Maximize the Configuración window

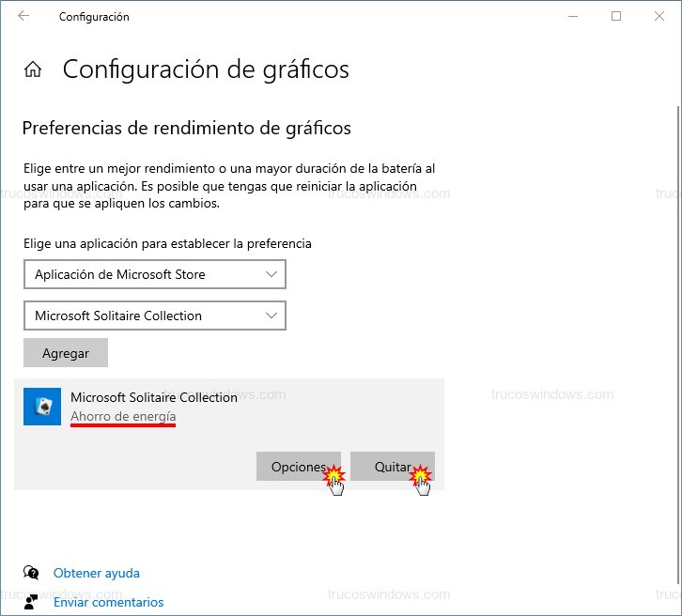pos(616,17)
